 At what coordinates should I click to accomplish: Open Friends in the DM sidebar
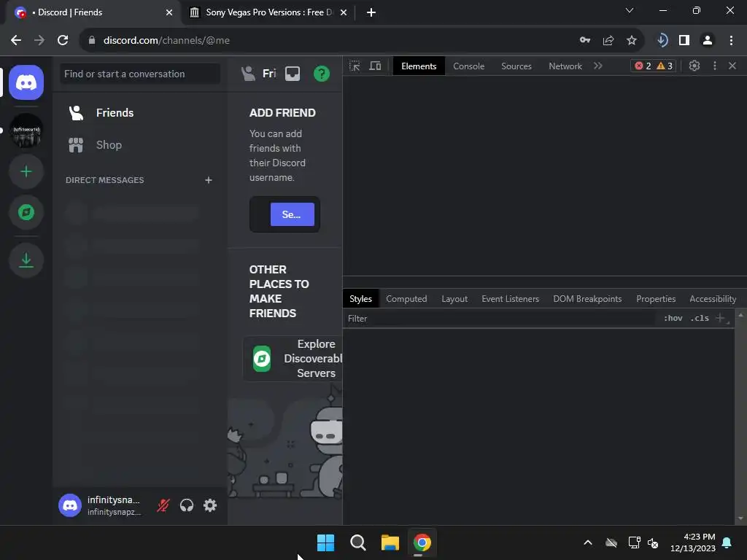(x=139, y=113)
